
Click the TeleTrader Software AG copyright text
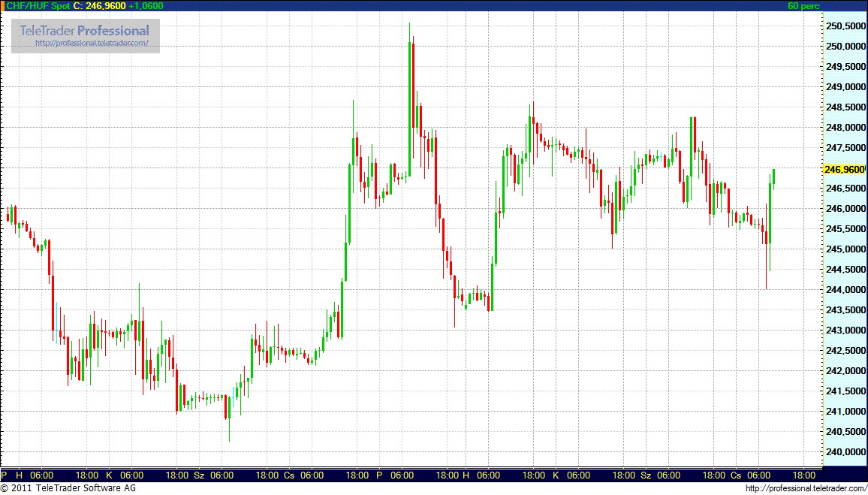tap(68, 488)
